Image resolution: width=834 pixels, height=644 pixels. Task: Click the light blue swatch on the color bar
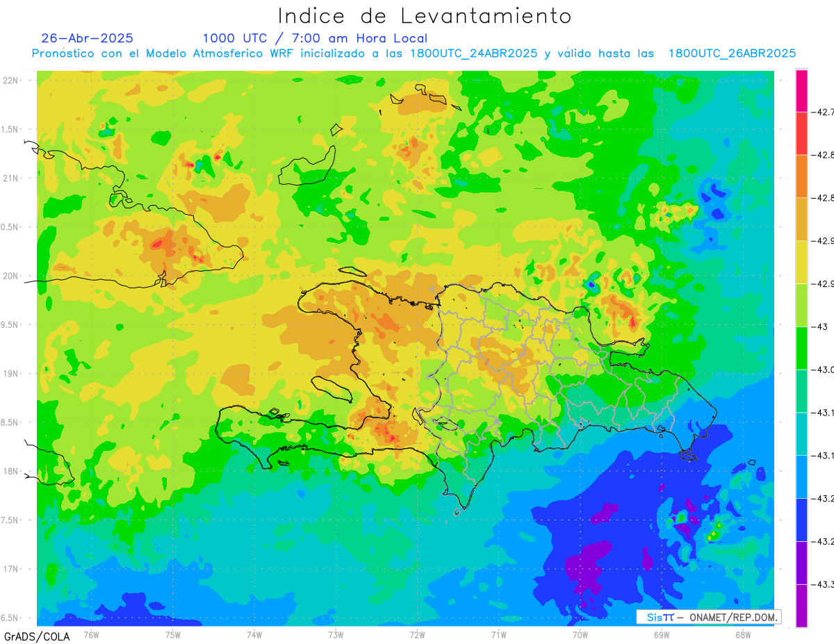(x=801, y=477)
